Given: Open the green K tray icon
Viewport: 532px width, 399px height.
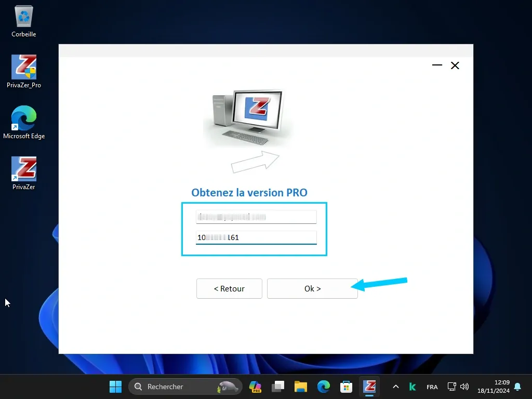Looking at the screenshot, I should [413, 387].
